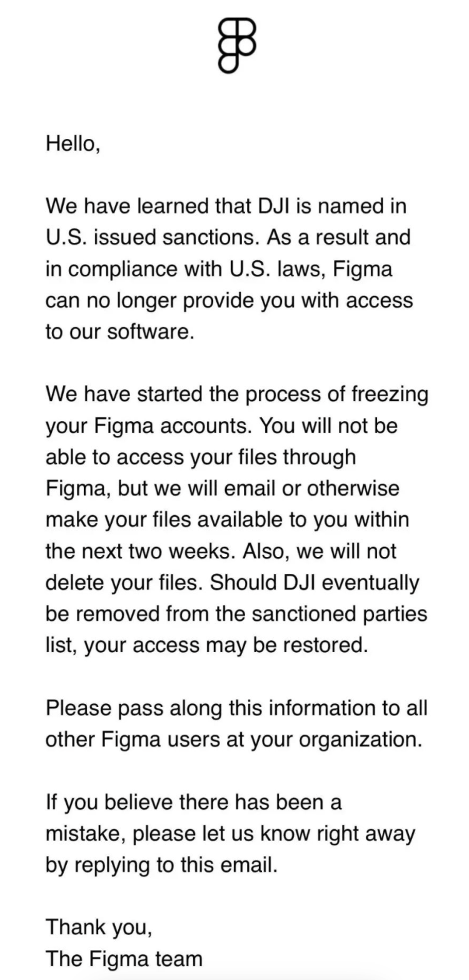Click the text "sanctioned parties"
The width and height of the screenshot is (469, 980).
point(340,614)
